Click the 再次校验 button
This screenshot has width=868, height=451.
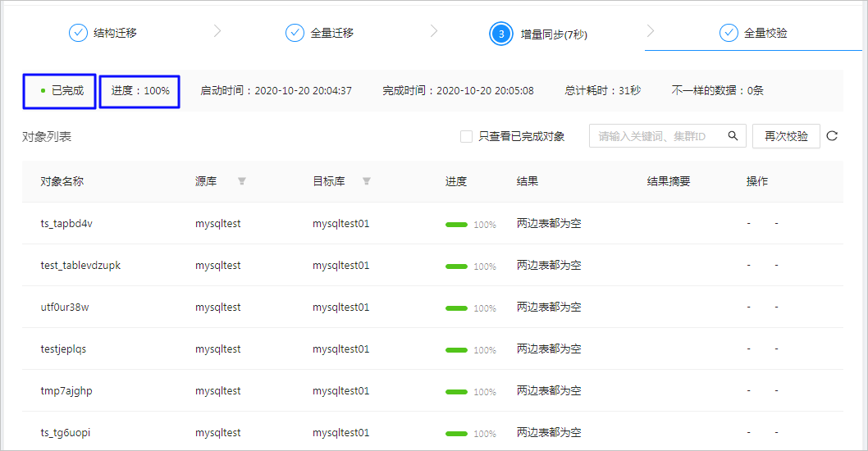(786, 136)
